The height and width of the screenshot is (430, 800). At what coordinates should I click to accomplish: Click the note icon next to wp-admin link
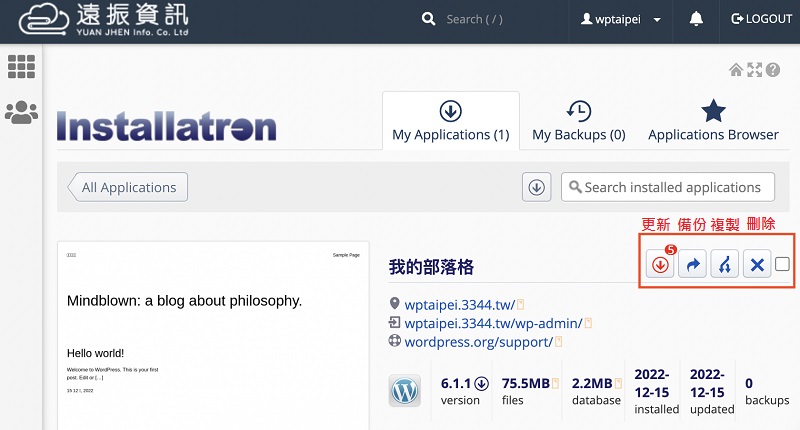[588, 323]
